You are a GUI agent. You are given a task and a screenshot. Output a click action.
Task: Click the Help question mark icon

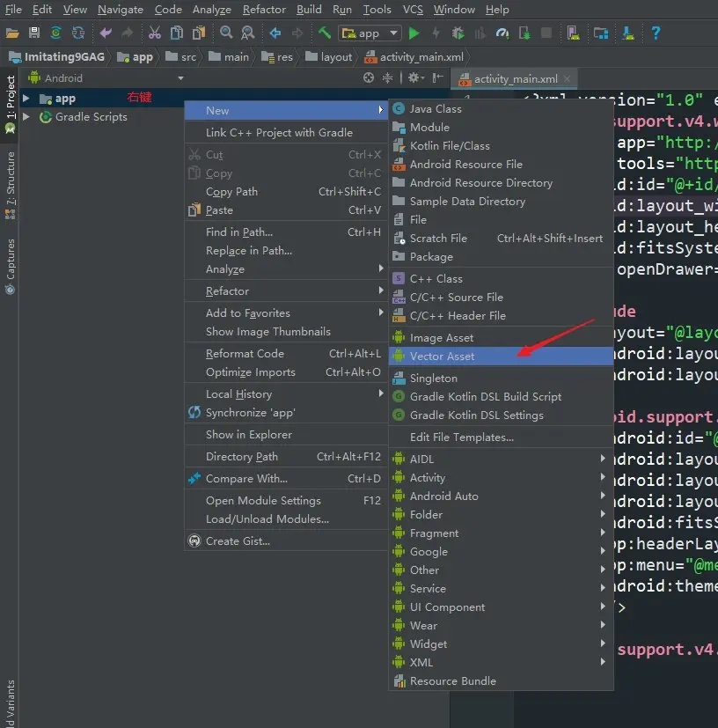point(656,33)
